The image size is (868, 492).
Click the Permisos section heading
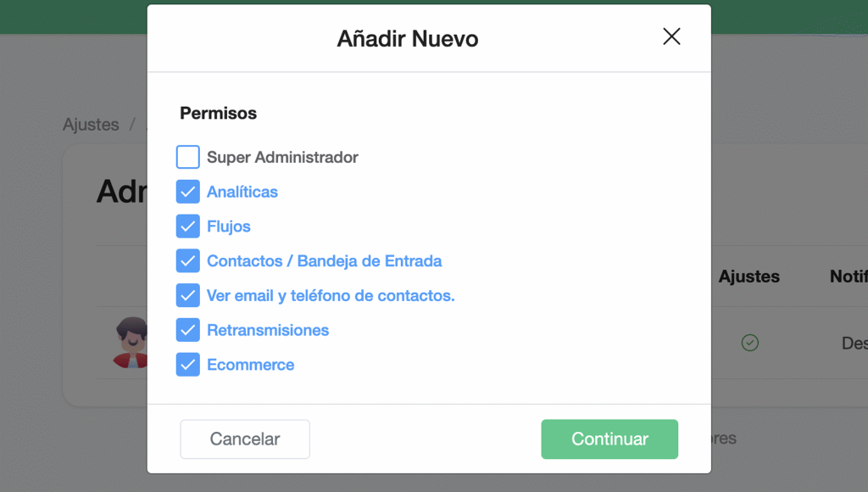tap(218, 113)
